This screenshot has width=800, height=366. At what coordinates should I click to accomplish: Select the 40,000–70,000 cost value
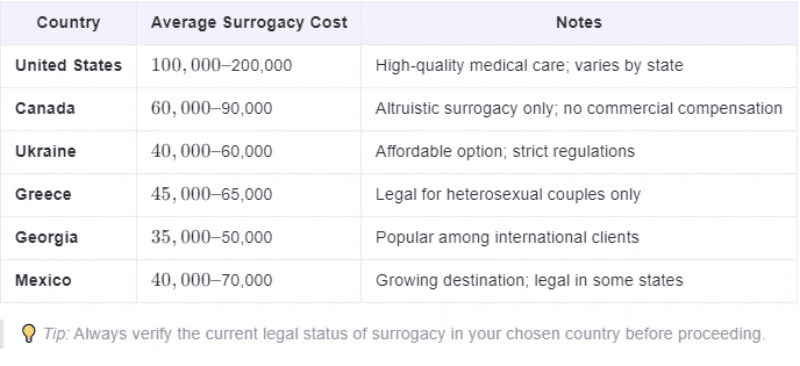pyautogui.click(x=211, y=280)
